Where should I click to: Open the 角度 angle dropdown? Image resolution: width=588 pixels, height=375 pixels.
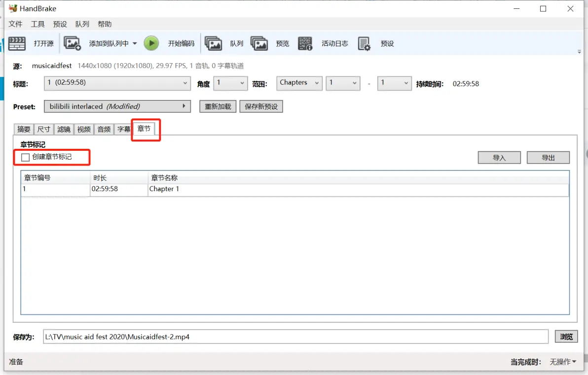click(230, 83)
